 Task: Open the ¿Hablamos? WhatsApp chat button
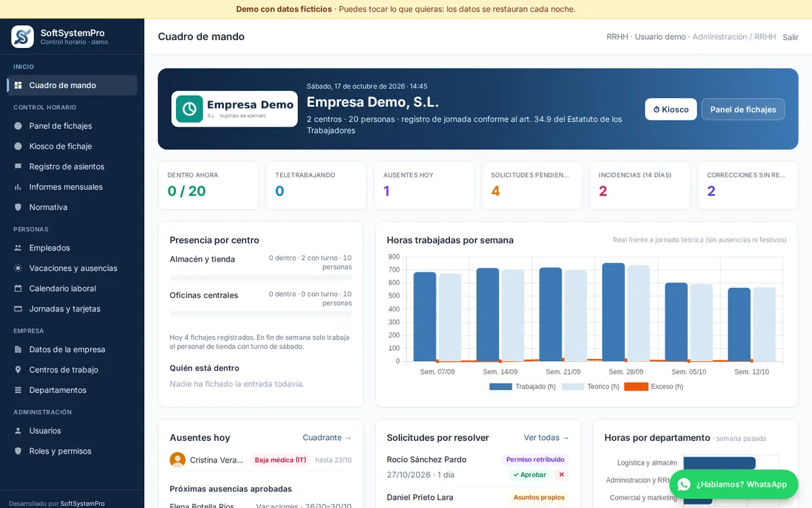click(734, 484)
